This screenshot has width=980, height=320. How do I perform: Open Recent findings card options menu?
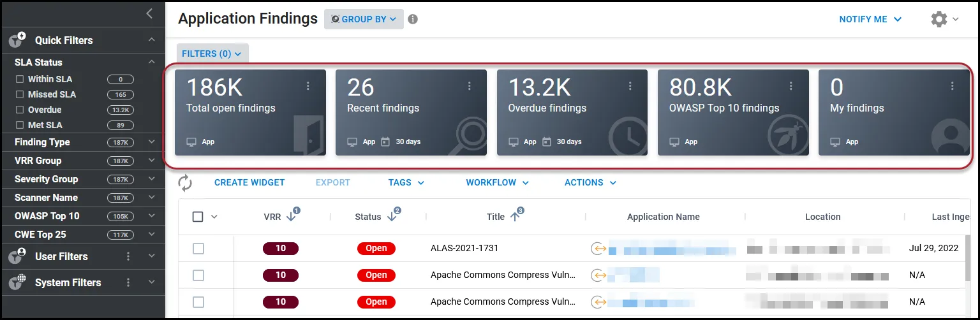(470, 86)
